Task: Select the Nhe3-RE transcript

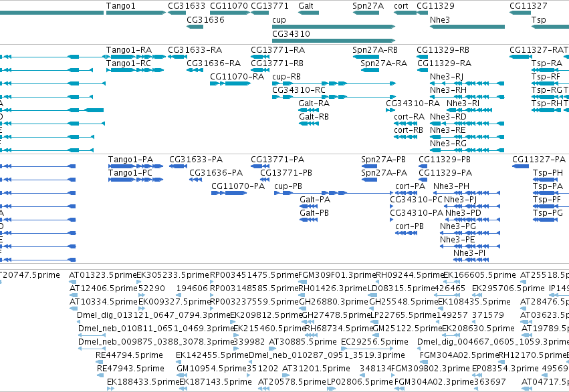Action: [x=467, y=137]
